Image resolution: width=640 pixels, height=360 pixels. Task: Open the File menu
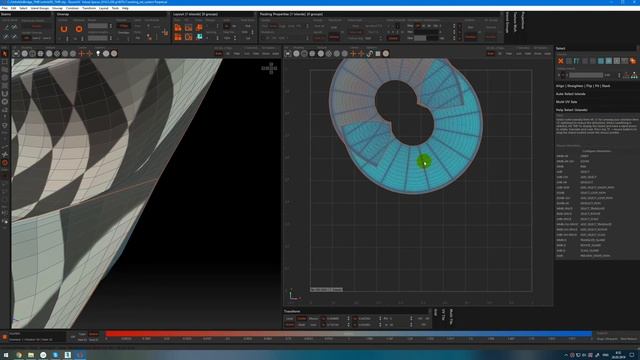coord(4,8)
